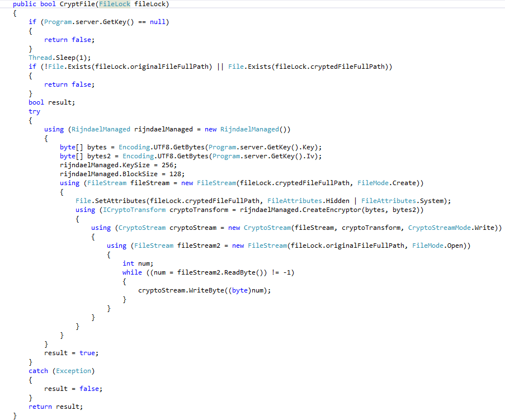Click the CryptoStreamMode enum type
Viewport: 505px width, 420px height.
coord(440,228)
